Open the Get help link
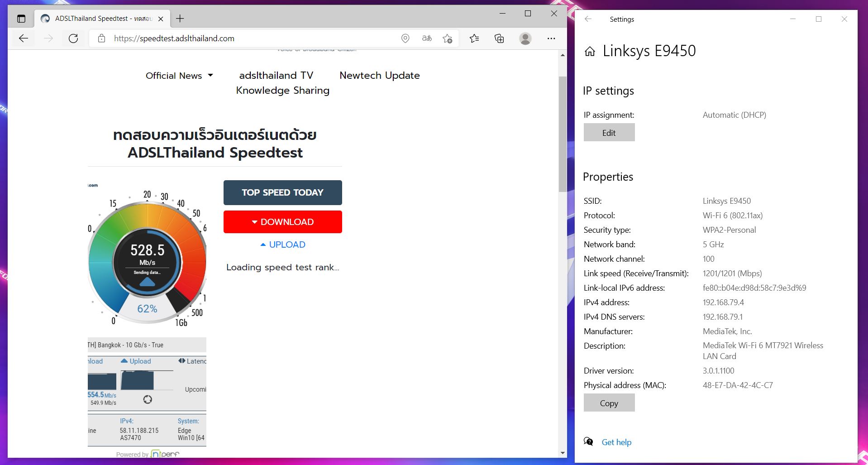Viewport: 868px width, 465px height. coord(616,442)
